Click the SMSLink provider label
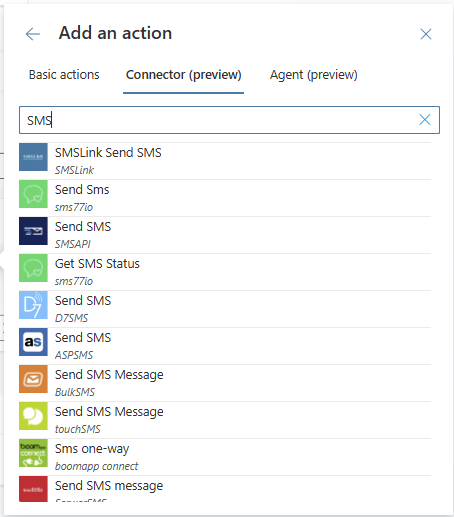 click(x=74, y=170)
